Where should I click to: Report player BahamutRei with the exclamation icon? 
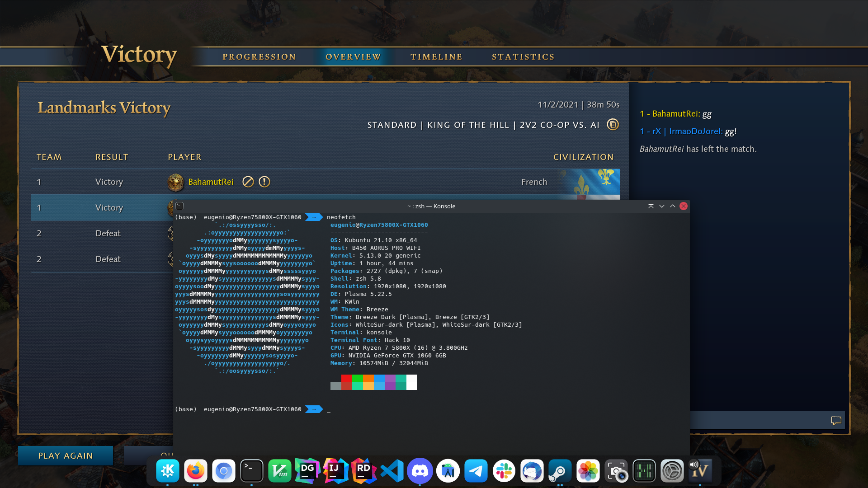[x=264, y=182]
